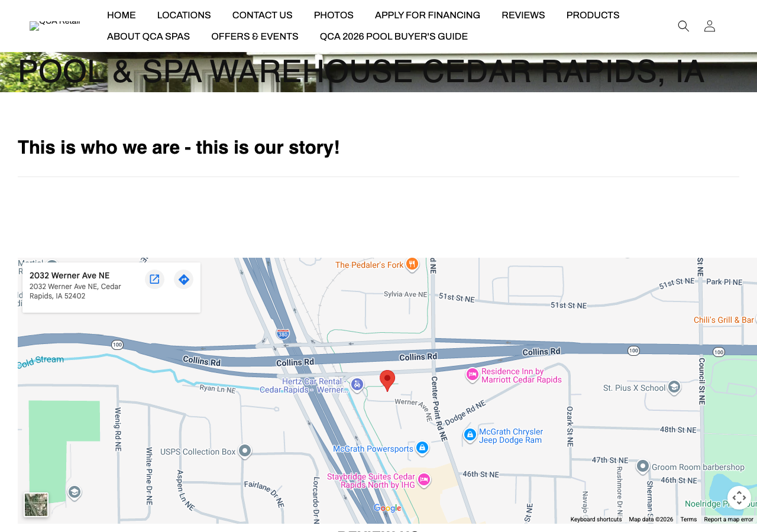Click Chili's Grill & Bar map label

[724, 320]
